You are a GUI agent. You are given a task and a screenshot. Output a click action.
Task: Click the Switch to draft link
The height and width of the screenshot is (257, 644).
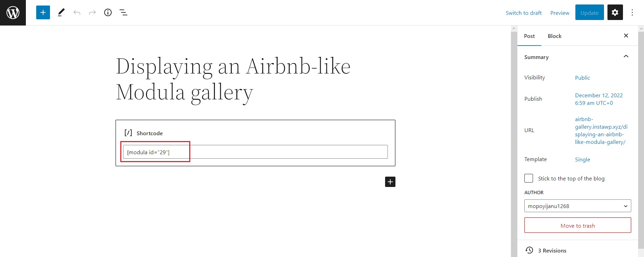point(524,13)
